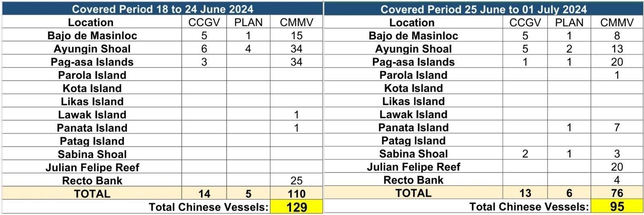Click Ayungin Shoal CMMV value 13
Viewport: 644px width, 215px height.
point(617,49)
